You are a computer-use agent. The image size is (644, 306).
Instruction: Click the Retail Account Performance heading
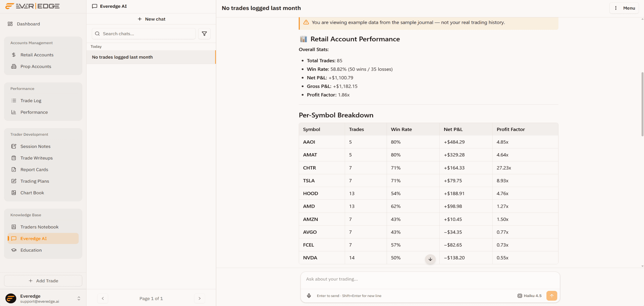[355, 39]
